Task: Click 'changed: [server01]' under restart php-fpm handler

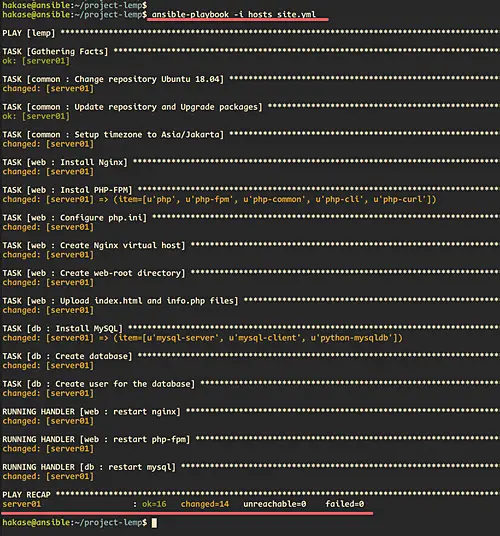Action: click(48, 449)
